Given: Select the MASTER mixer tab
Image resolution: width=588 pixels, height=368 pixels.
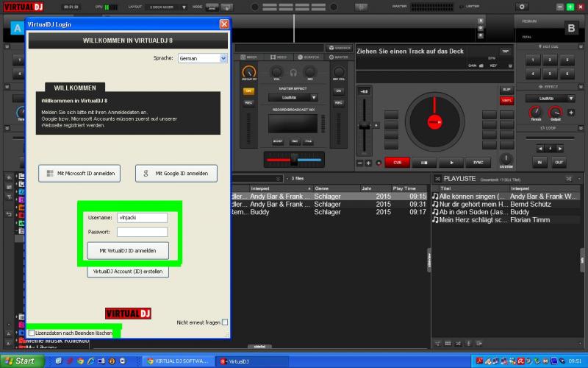Looking at the screenshot, I should tap(339, 57).
